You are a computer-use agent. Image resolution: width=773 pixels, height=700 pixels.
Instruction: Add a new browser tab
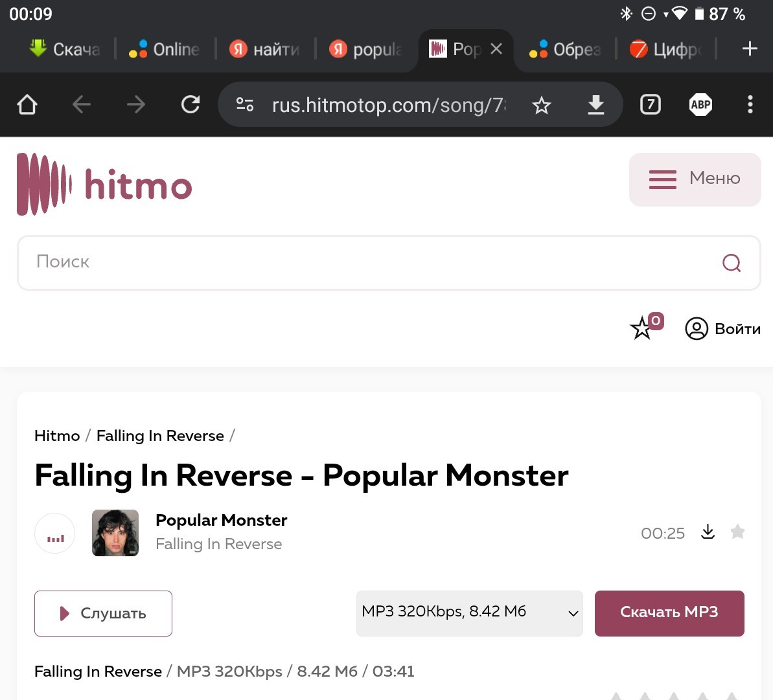749,49
